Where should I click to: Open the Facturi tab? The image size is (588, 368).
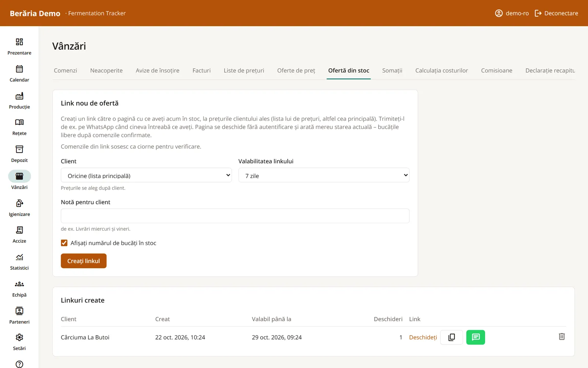202,70
